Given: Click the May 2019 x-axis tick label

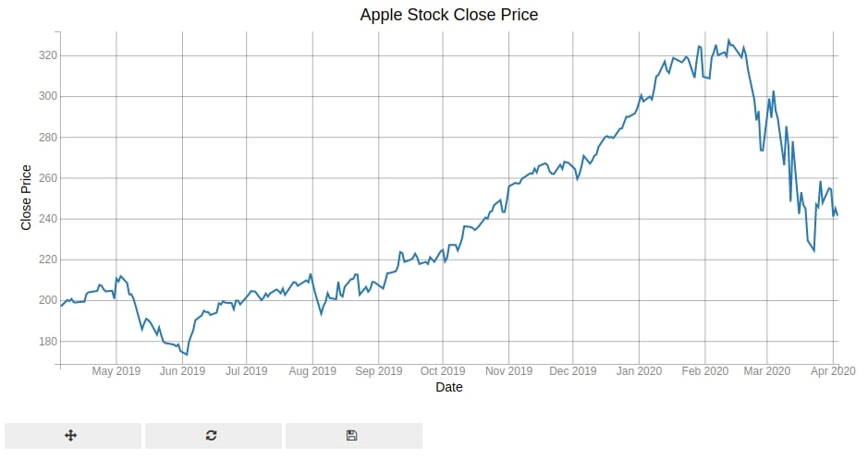Looking at the screenshot, I should point(116,371).
